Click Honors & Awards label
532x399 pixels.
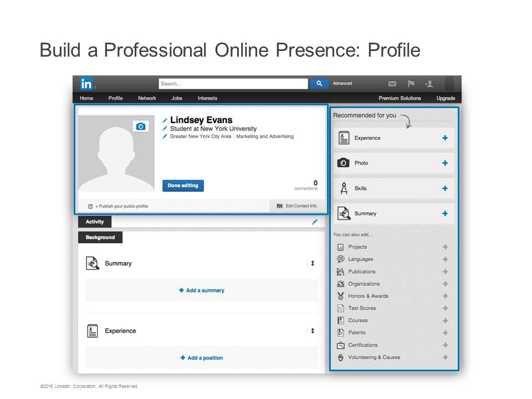[x=368, y=296]
